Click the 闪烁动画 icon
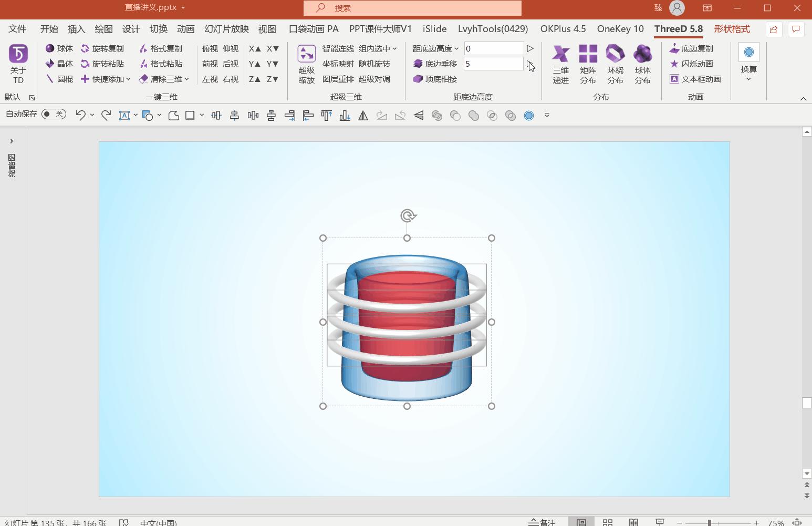The height and width of the screenshot is (526, 812). [692, 64]
